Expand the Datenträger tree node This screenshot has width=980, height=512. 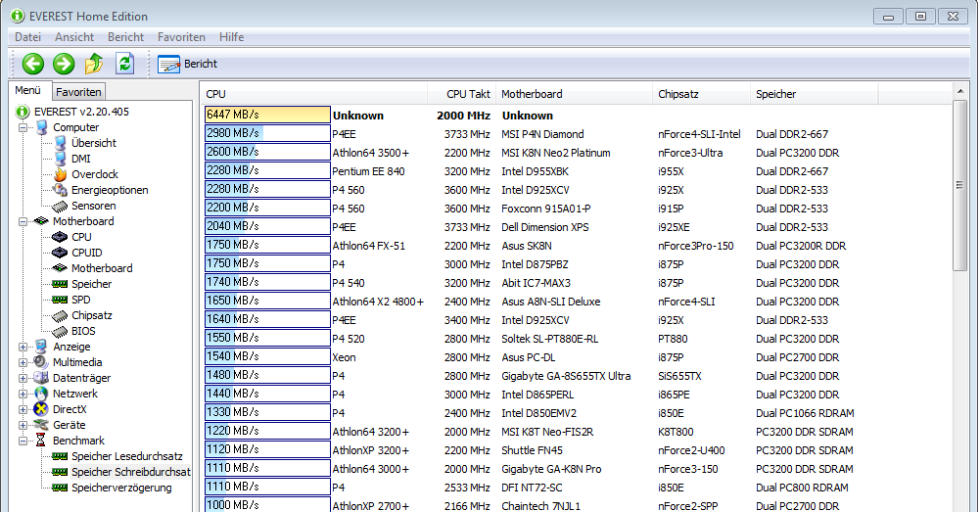coord(23,378)
